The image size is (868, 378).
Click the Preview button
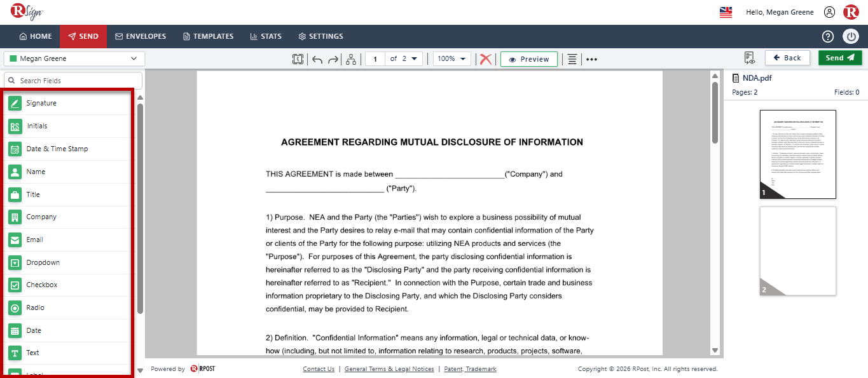pos(529,59)
